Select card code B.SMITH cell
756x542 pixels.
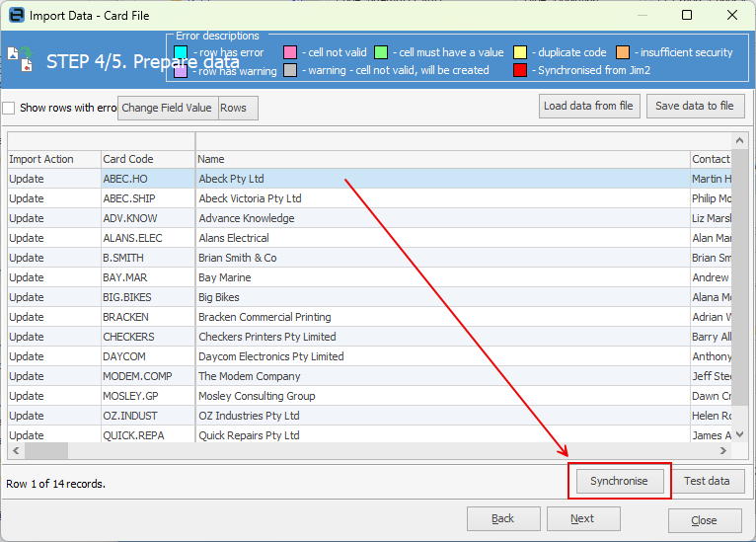pos(147,258)
